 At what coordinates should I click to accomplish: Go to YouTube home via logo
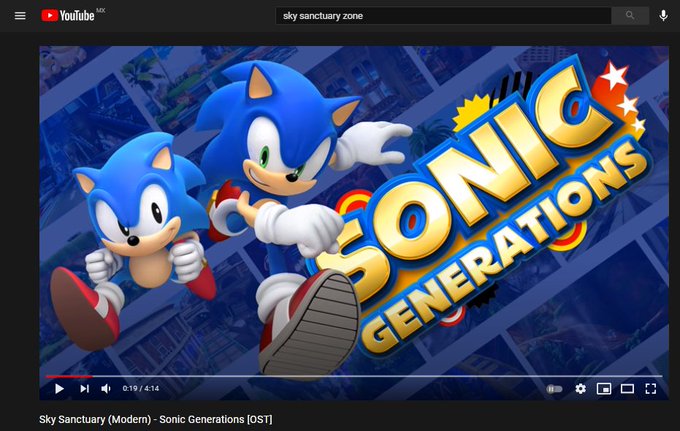pos(68,16)
